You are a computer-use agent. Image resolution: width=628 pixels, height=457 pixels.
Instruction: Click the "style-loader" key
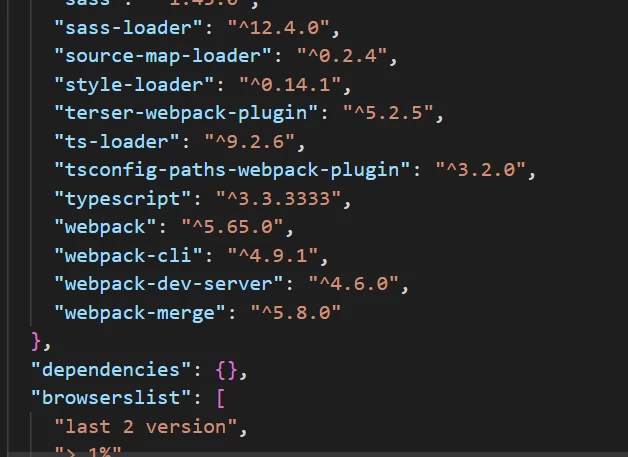134,85
